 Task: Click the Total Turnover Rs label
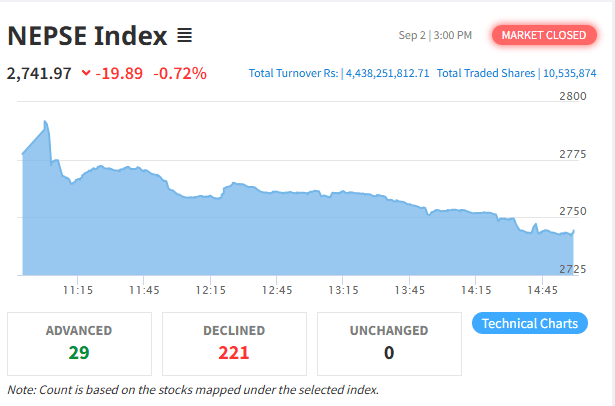[294, 73]
